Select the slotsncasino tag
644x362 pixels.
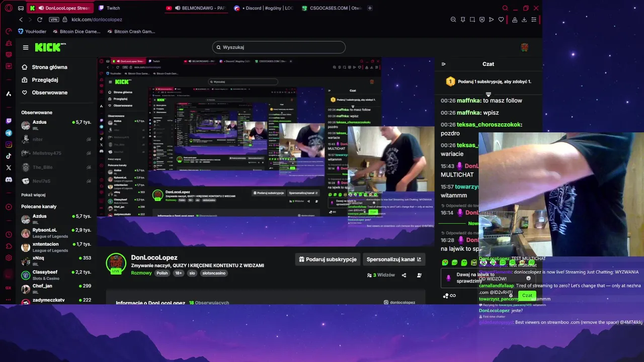(214, 273)
